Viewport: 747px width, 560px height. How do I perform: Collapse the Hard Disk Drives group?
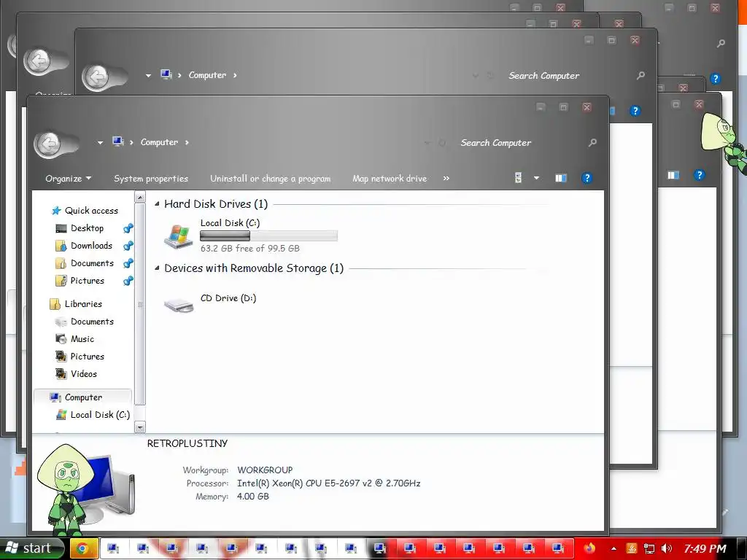157,204
